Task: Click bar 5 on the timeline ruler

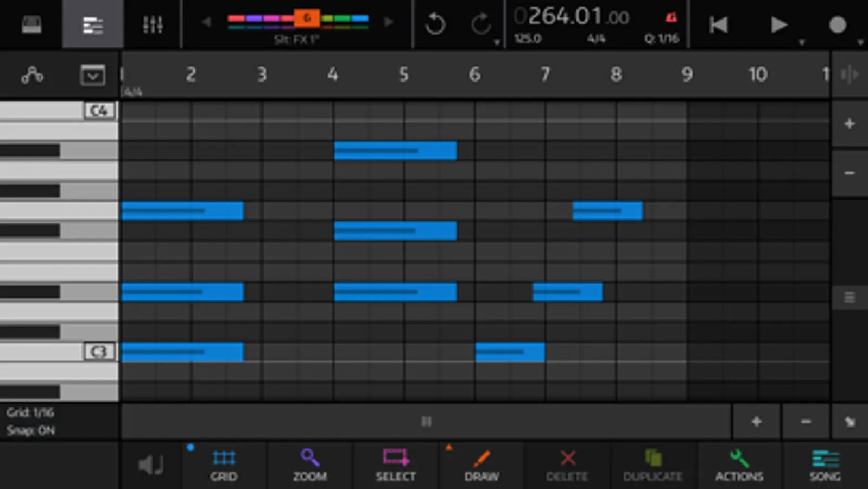Action: tap(403, 74)
